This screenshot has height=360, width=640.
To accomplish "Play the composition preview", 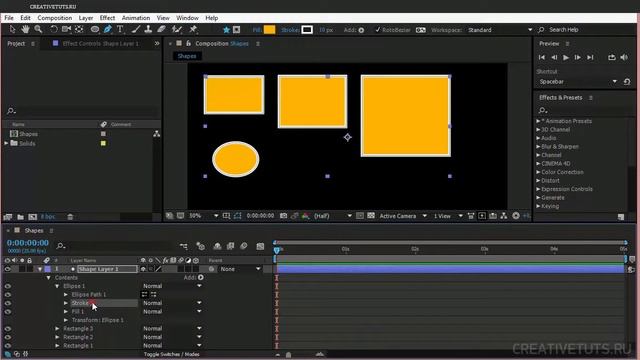I will [566, 58].
